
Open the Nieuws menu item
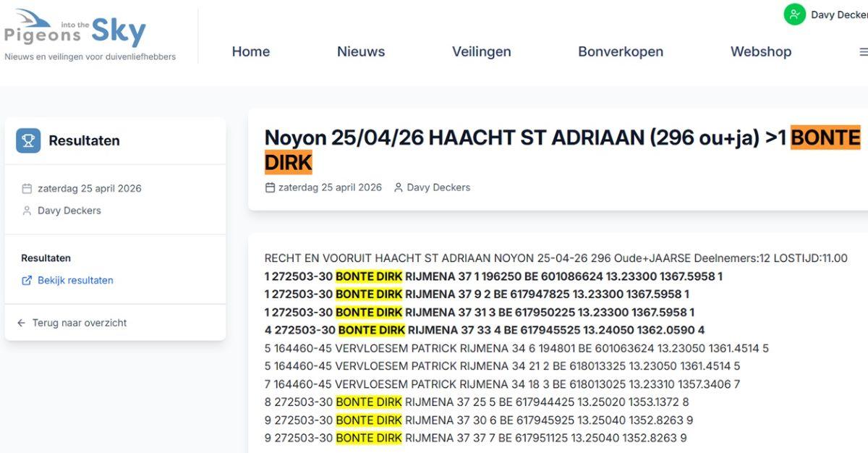[x=361, y=52]
